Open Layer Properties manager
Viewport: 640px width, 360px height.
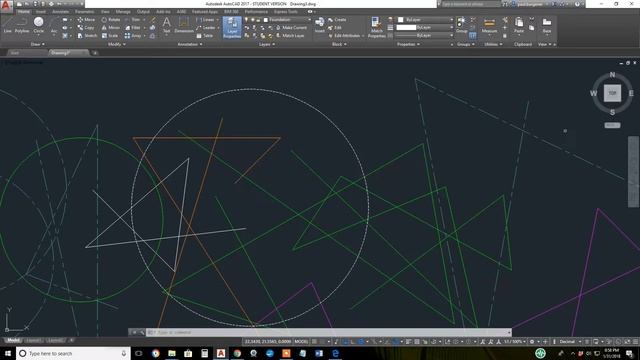click(232, 28)
